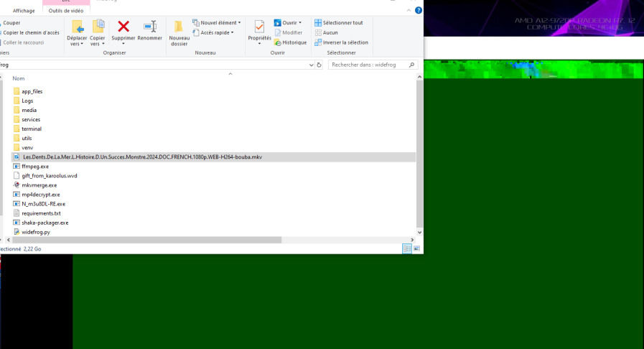
Task: Collapse the ribbon with the chevron
Action: pyautogui.click(x=409, y=10)
